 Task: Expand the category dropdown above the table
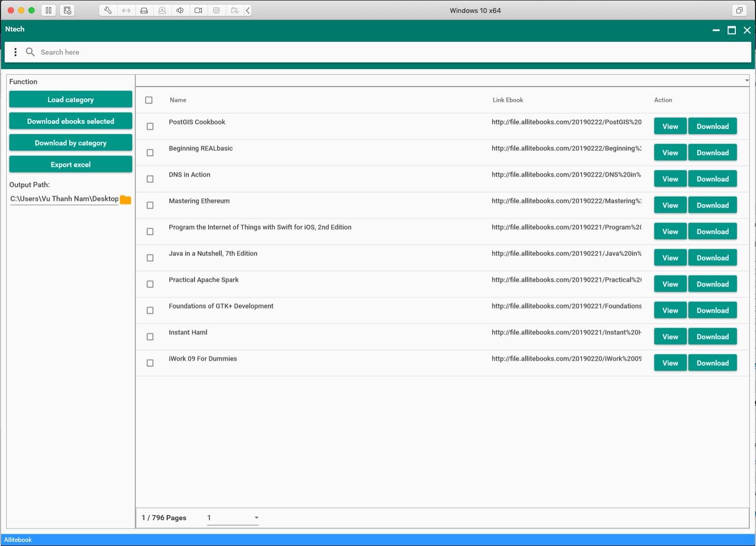[747, 81]
